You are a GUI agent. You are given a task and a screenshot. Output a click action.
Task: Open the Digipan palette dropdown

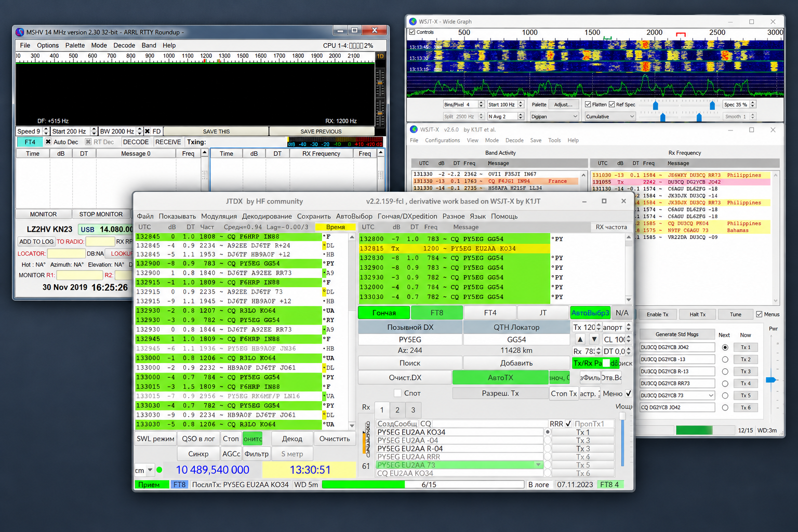[554, 116]
